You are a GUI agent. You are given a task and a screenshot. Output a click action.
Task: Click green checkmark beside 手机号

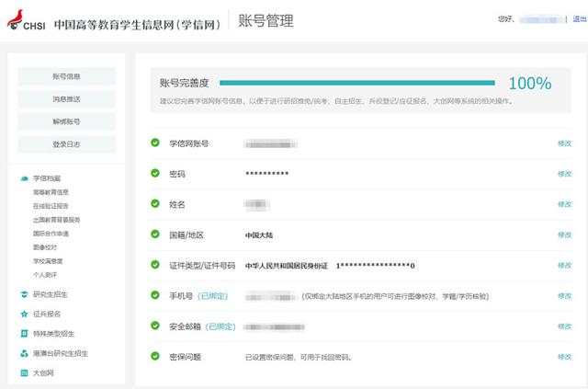[155, 295]
